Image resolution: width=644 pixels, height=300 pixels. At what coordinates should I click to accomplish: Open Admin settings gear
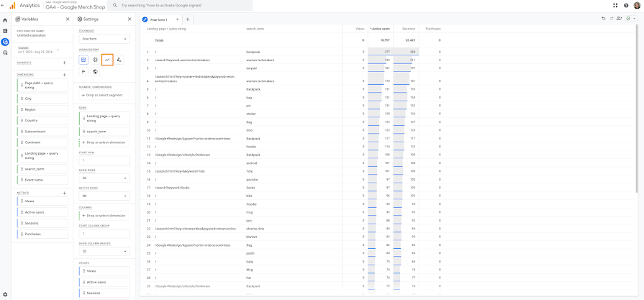(x=5, y=294)
